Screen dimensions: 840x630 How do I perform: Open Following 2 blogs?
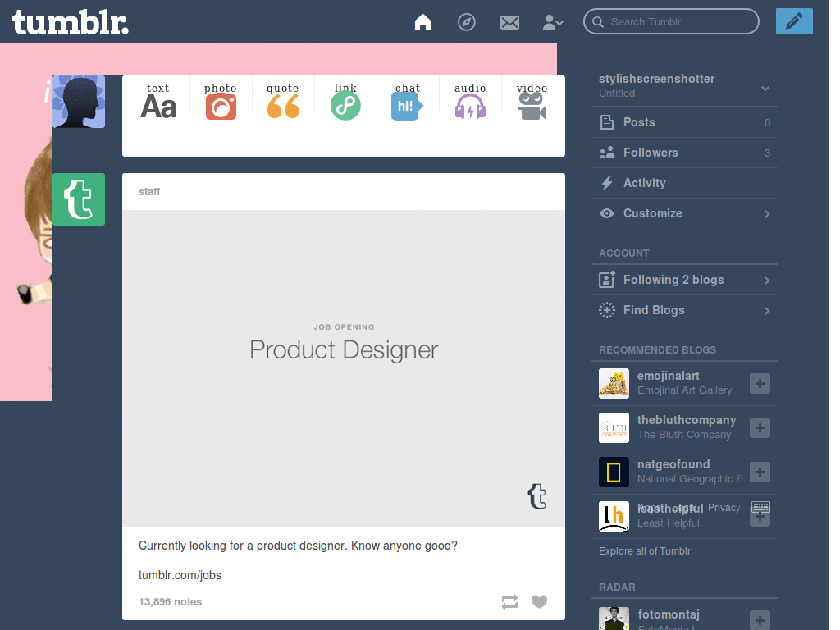684,280
